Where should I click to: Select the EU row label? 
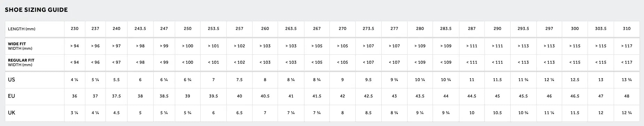coord(11,96)
